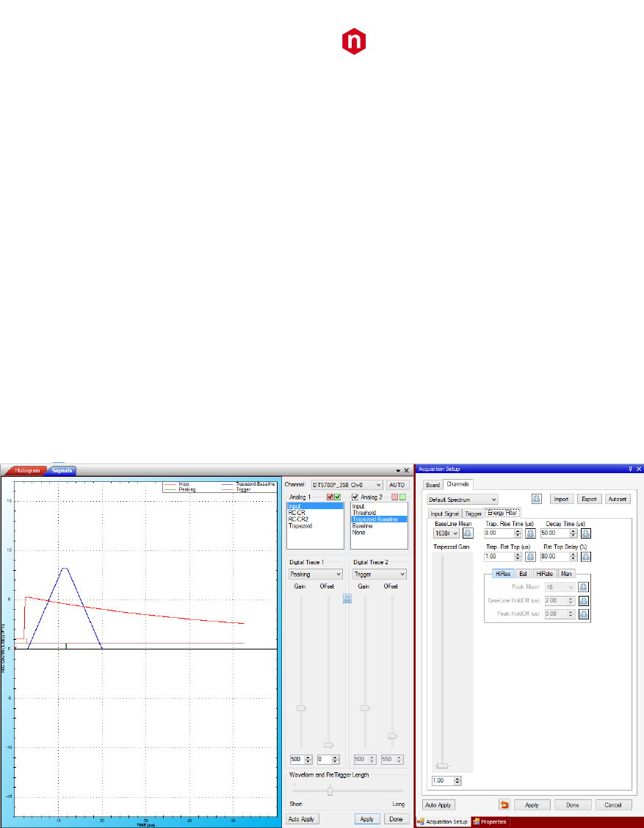Click the lock icon for Decay Time
Screen dimensions: 644x828
586,533
